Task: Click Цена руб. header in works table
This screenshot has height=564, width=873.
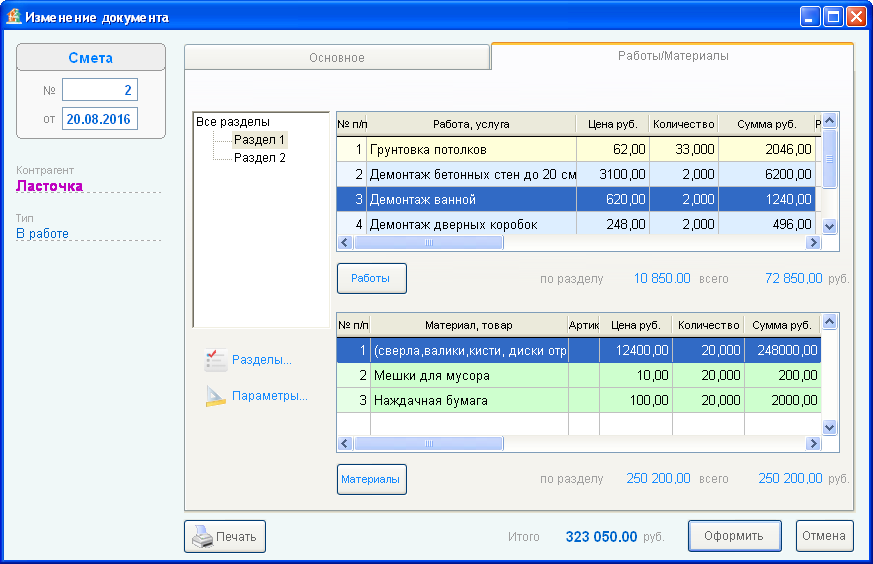Action: (612, 124)
